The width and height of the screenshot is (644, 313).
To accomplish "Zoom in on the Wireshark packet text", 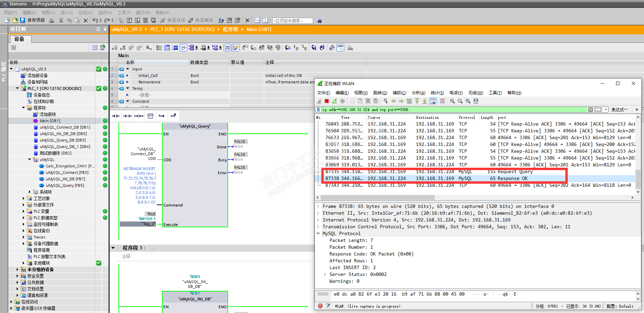I will (x=452, y=101).
